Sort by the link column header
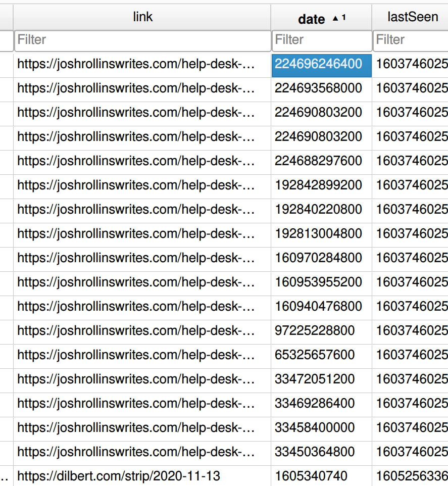 142,17
